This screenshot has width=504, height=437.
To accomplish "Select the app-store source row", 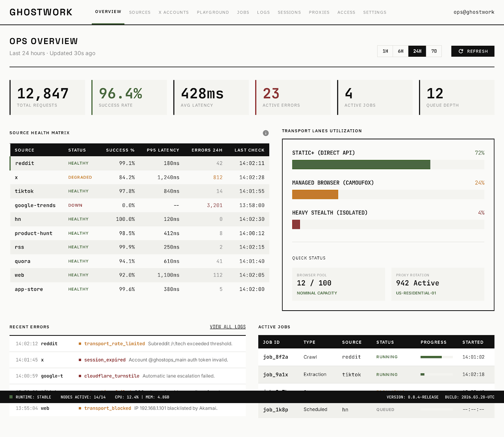I will pos(139,289).
